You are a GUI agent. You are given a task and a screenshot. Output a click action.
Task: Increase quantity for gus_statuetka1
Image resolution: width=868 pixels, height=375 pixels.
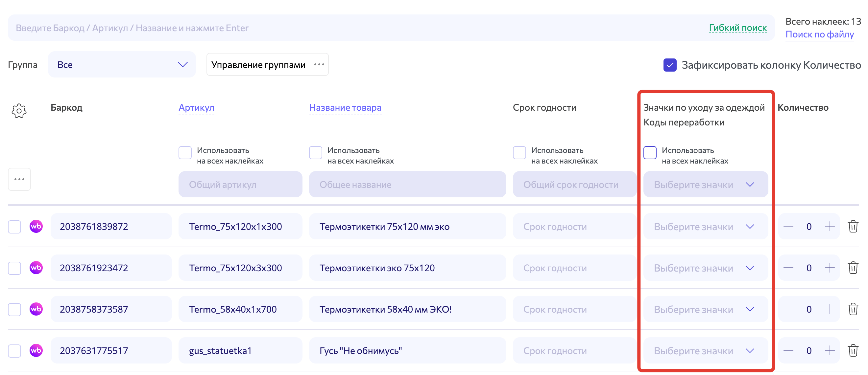[x=830, y=350]
